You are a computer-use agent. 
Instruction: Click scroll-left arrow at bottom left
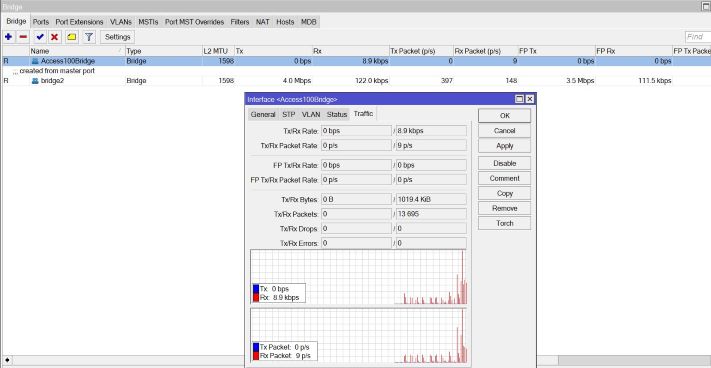point(6,360)
